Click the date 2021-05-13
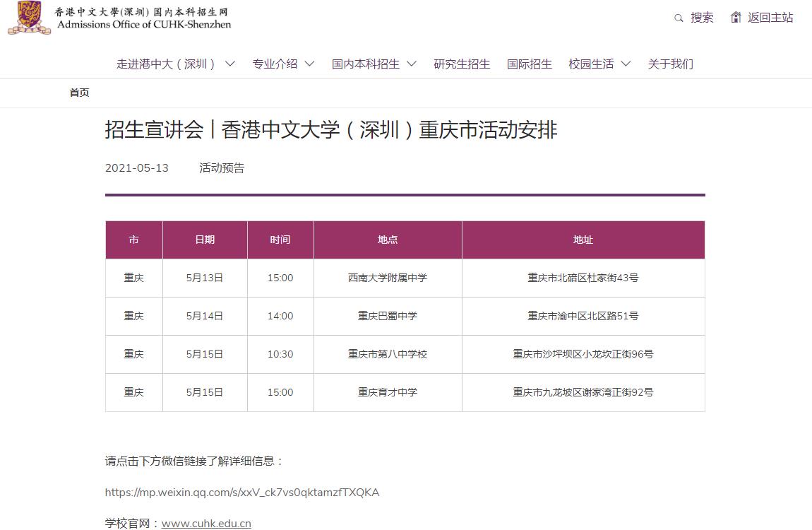This screenshot has width=812, height=530. point(137,168)
